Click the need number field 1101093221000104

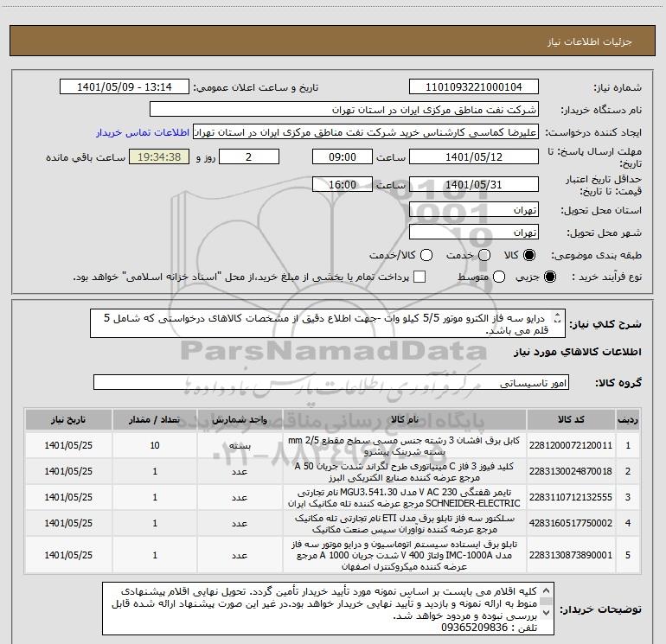tap(474, 87)
